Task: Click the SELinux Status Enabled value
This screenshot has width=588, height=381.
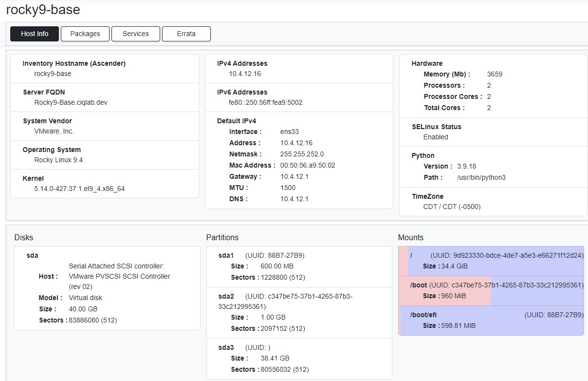Action: (x=436, y=137)
